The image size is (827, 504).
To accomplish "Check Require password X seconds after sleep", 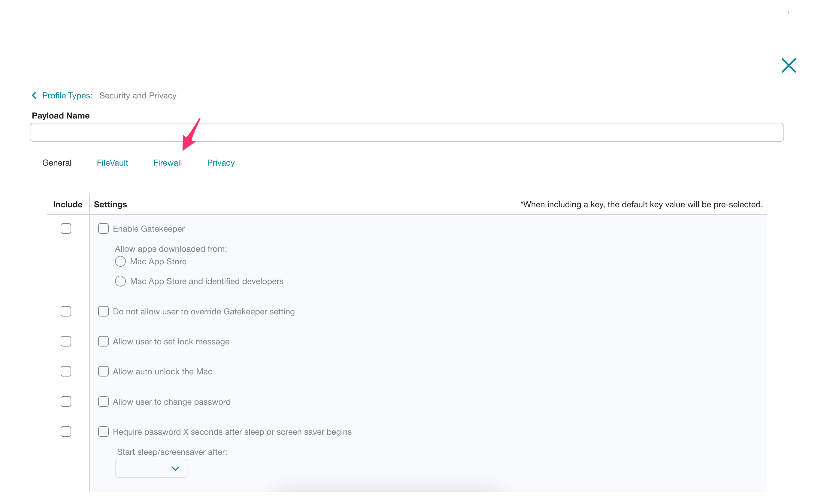I will [103, 432].
